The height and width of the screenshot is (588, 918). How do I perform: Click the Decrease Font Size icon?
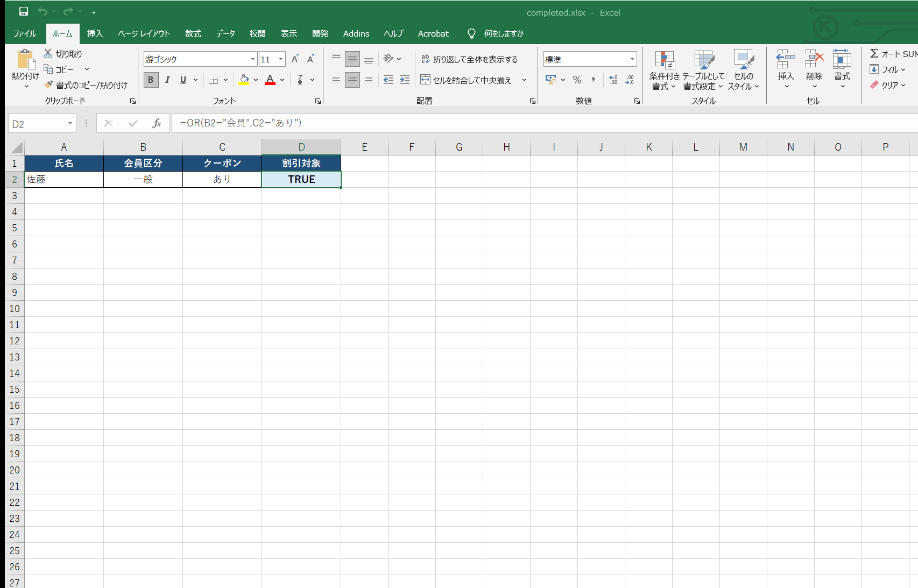point(310,59)
